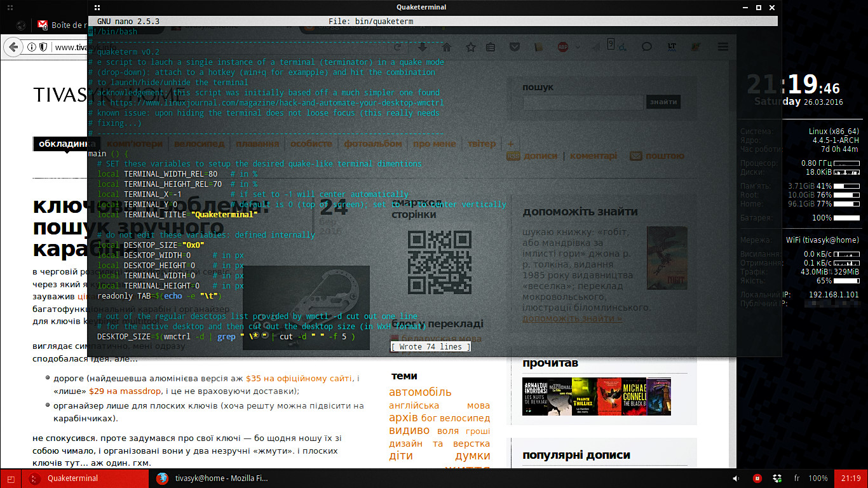Click the DESKTOP_SIZE="0x0" line in nano
Image resolution: width=868 pixels, height=488 pixels.
151,245
